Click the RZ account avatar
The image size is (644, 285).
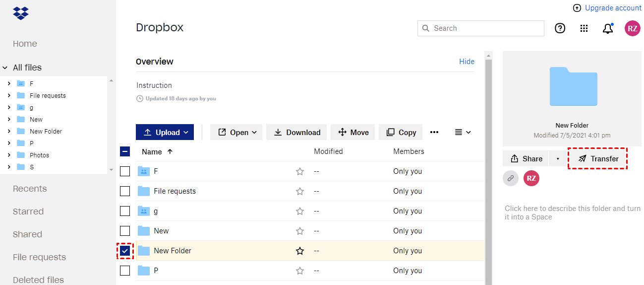point(632,28)
